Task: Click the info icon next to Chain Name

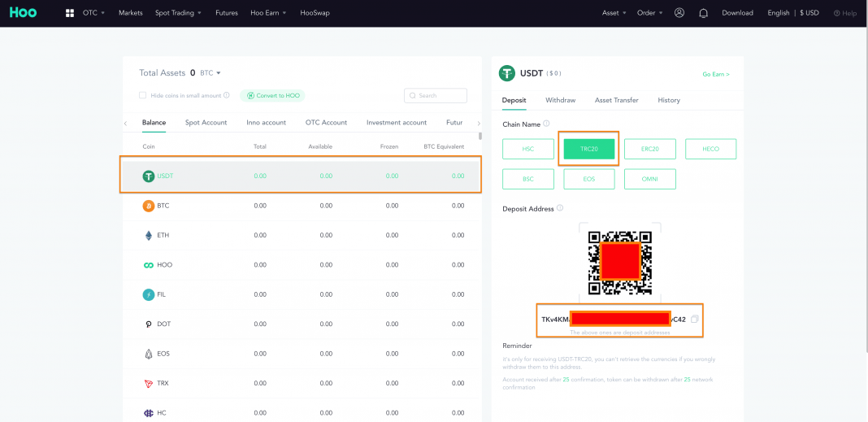Action: click(546, 124)
